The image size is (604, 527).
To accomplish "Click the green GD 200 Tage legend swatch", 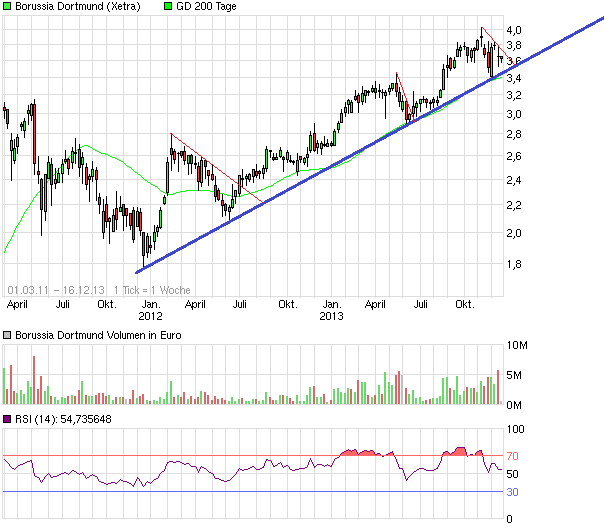I will 168,6.
